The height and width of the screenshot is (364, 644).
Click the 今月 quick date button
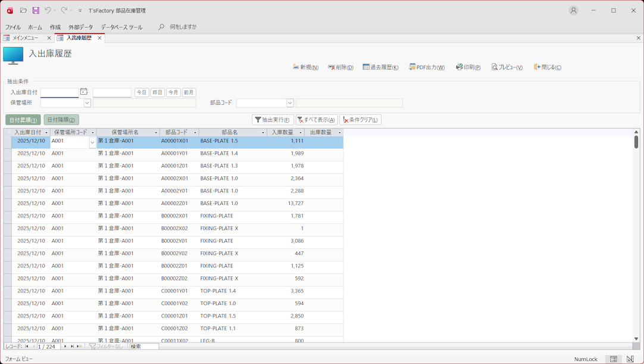tap(173, 92)
